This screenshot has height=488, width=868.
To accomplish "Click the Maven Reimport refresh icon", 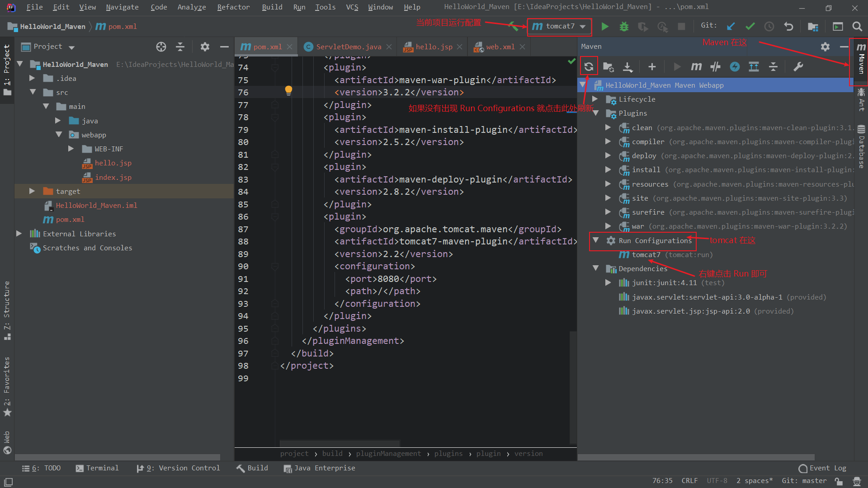I will tap(589, 67).
